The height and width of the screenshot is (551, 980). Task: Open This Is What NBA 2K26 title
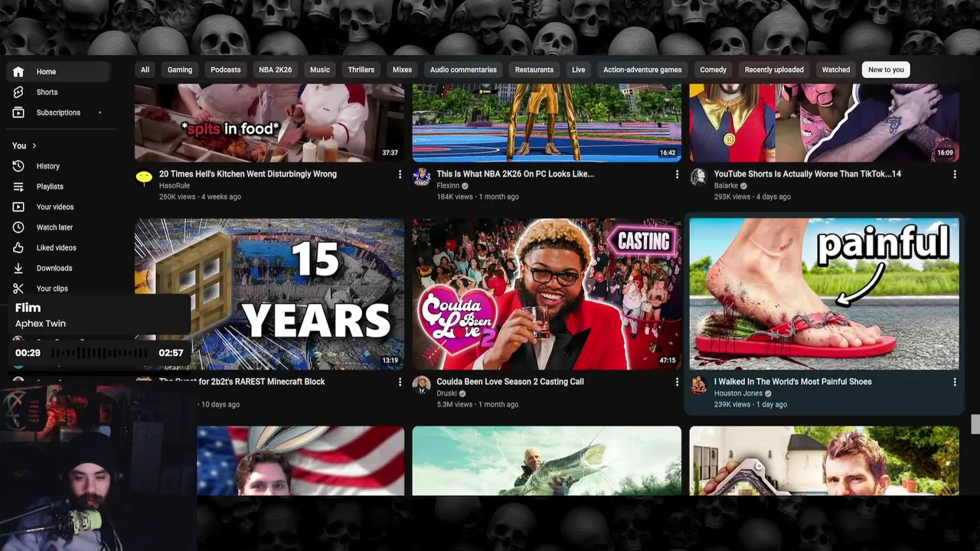pos(515,174)
